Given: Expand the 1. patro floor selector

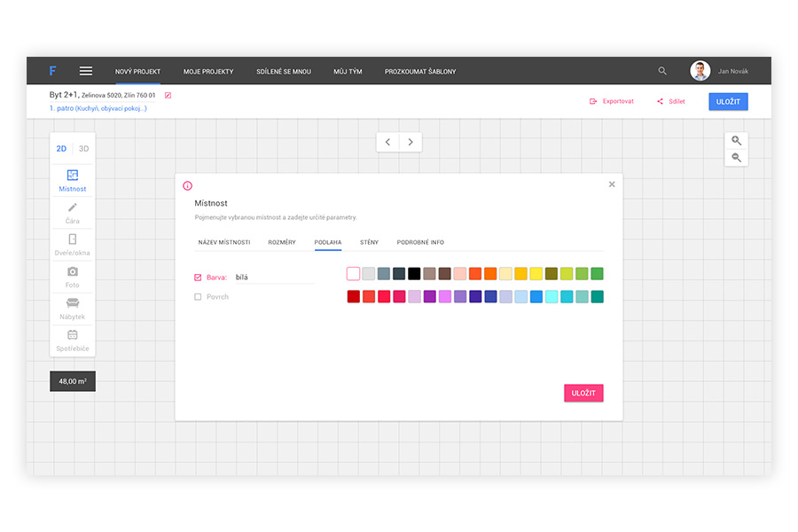Looking at the screenshot, I should click(x=98, y=108).
